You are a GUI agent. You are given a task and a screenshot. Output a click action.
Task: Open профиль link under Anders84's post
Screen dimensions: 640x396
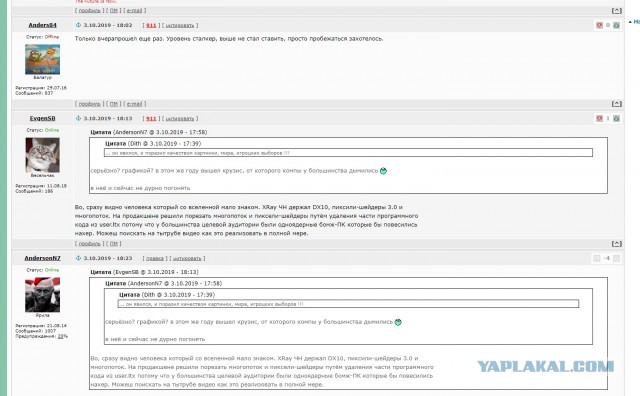[x=89, y=104]
